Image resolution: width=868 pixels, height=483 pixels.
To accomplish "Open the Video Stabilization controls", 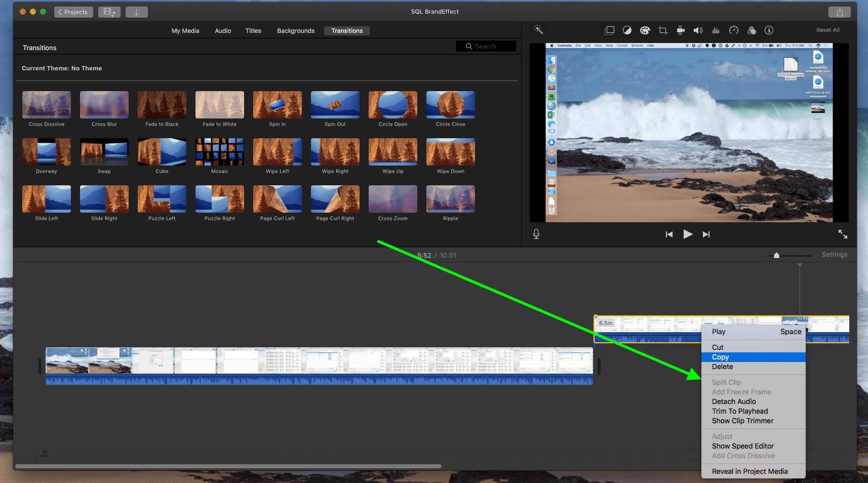I will 680,30.
